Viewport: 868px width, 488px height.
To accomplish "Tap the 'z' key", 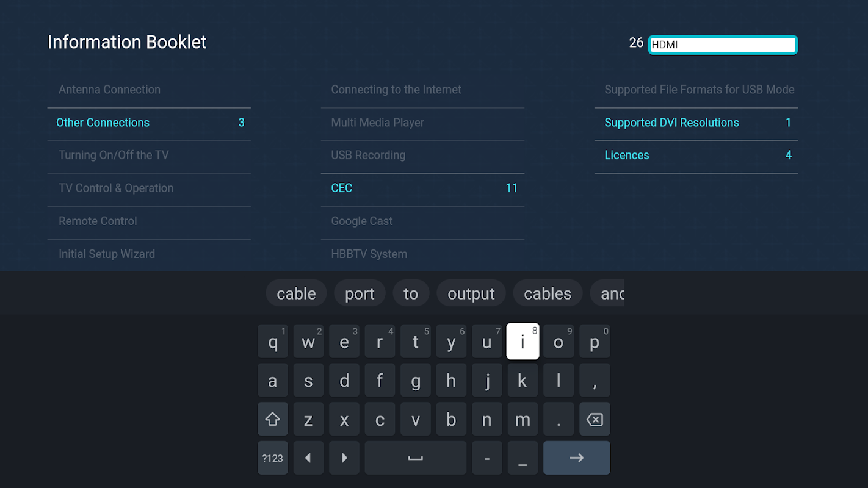I will pos(308,419).
